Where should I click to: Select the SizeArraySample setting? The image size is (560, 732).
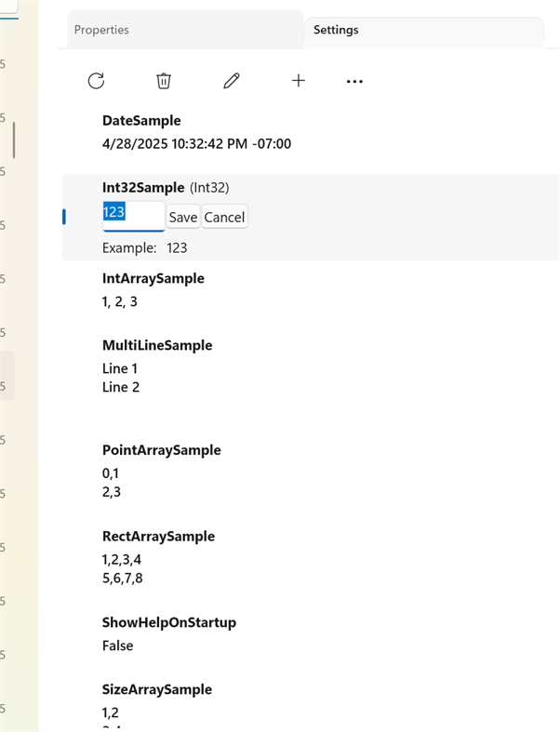(157, 690)
